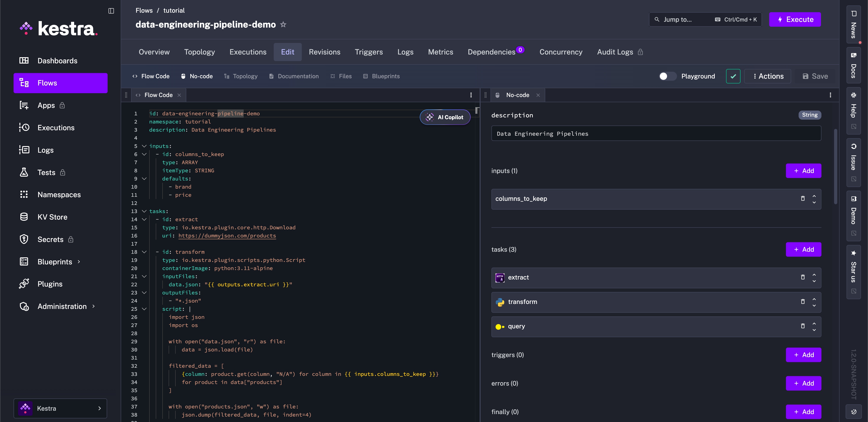Switch to the Topology tab
The height and width of the screenshot is (422, 868).
pyautogui.click(x=199, y=52)
